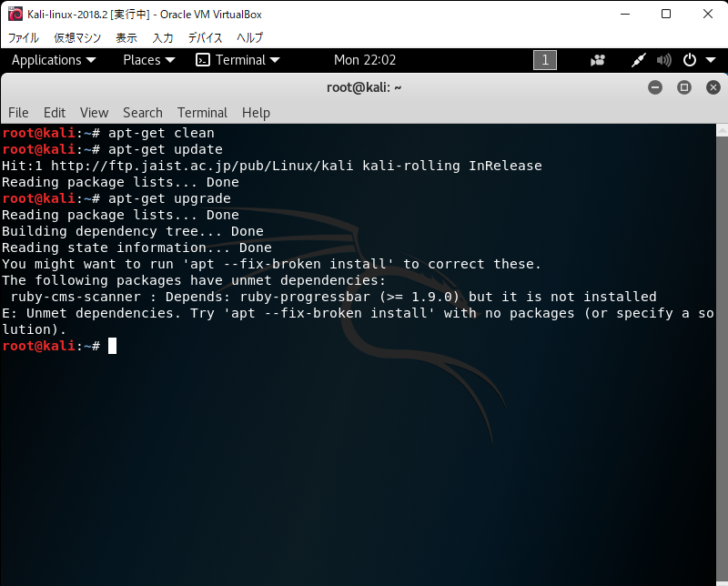Open the terminal View menu
The height and width of the screenshot is (586, 728).
pyautogui.click(x=94, y=113)
